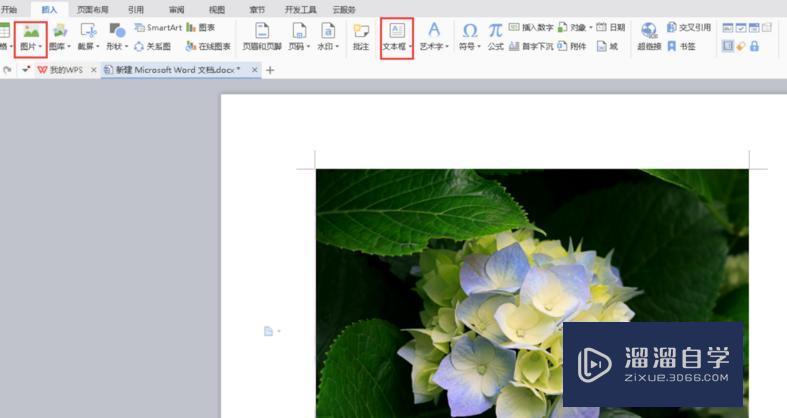
Task: Click the 图片 (Picture) insert icon
Action: point(31,32)
